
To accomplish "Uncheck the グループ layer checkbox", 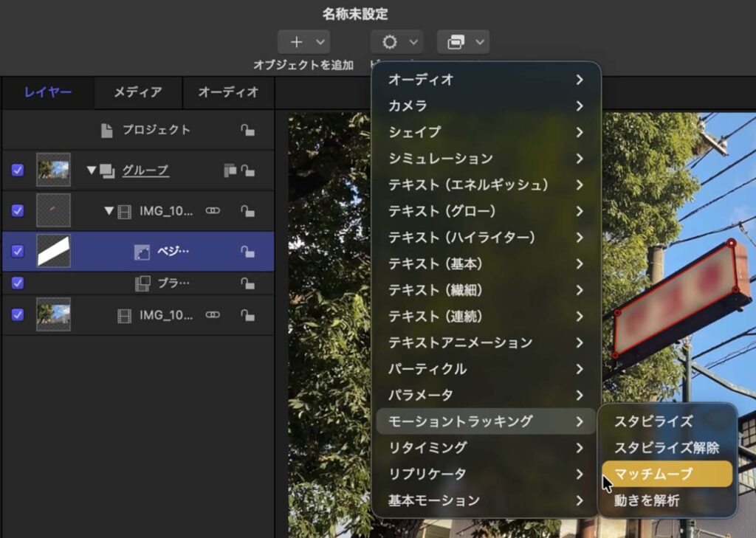I will coord(18,170).
